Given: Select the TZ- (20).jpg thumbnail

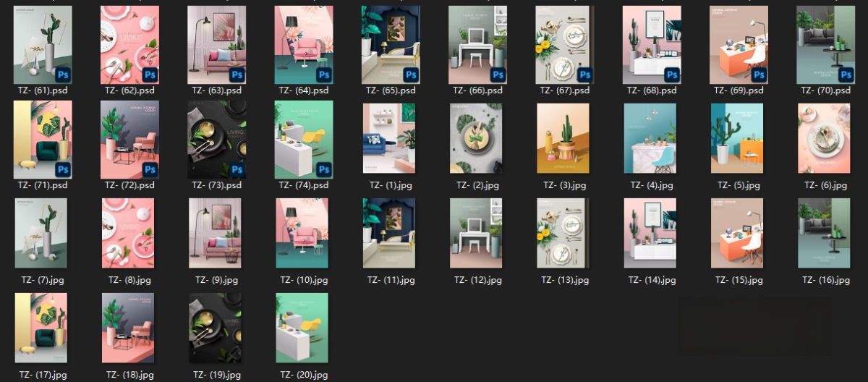Looking at the screenshot, I should [302, 328].
